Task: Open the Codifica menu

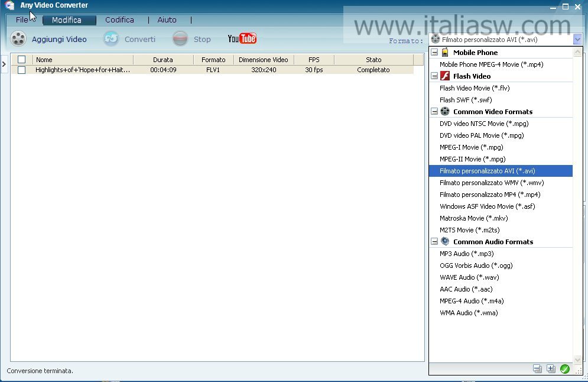Action: coord(119,20)
